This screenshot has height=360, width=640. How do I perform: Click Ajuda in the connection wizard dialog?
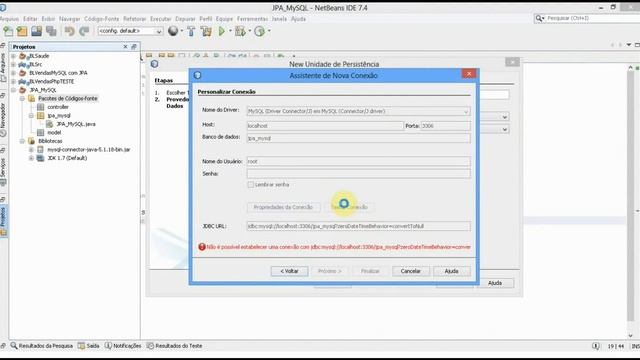tap(451, 271)
